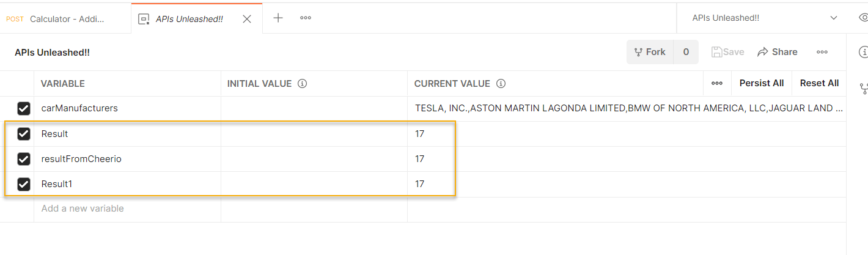The image size is (868, 255).
Task: Open the right sidebar info panel icon
Action: click(863, 53)
